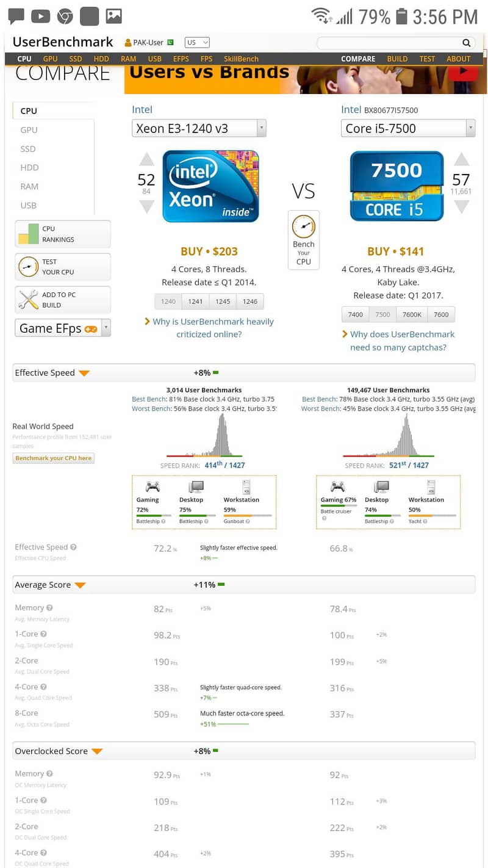Select USB in the left sidebar
The width and height of the screenshot is (488, 868).
click(29, 205)
